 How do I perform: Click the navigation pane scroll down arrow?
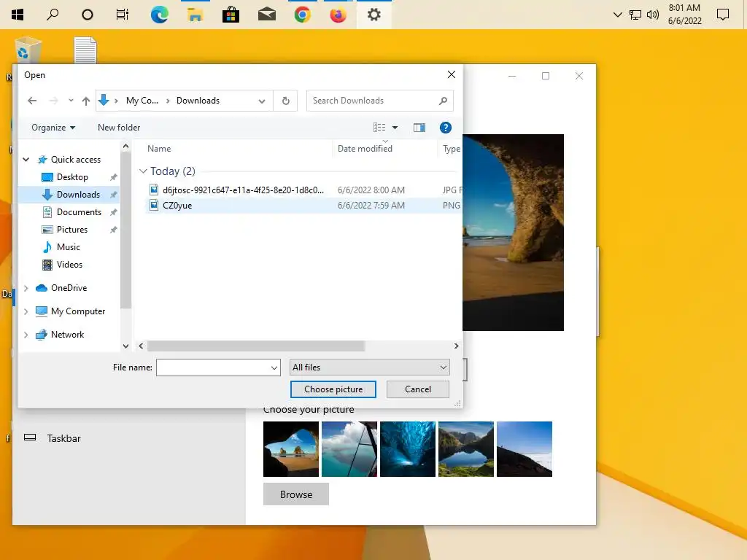pos(125,346)
